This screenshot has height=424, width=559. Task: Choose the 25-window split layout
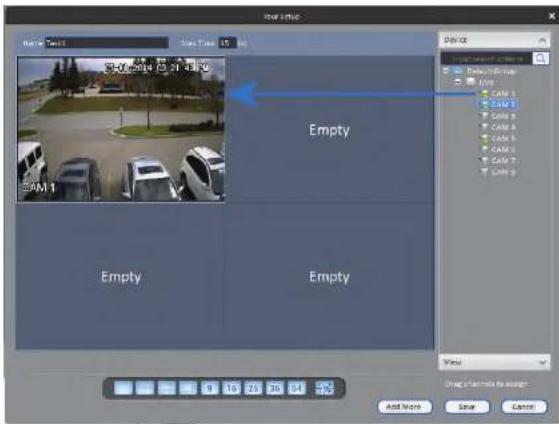click(253, 388)
